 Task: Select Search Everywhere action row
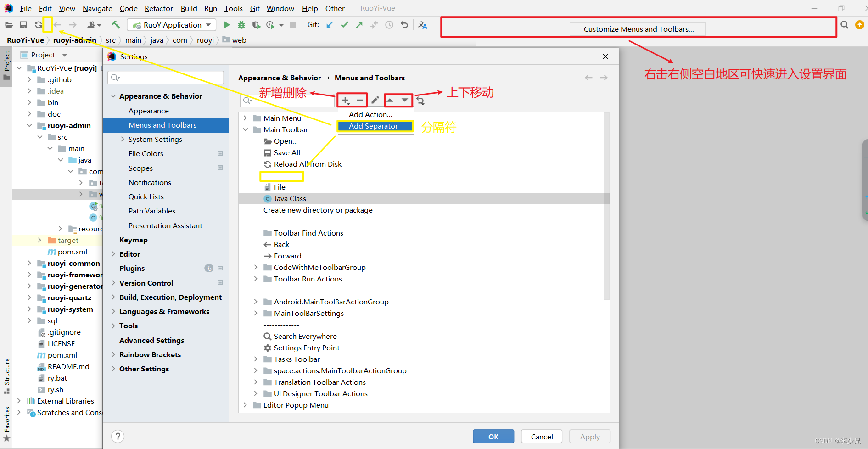click(x=424, y=336)
